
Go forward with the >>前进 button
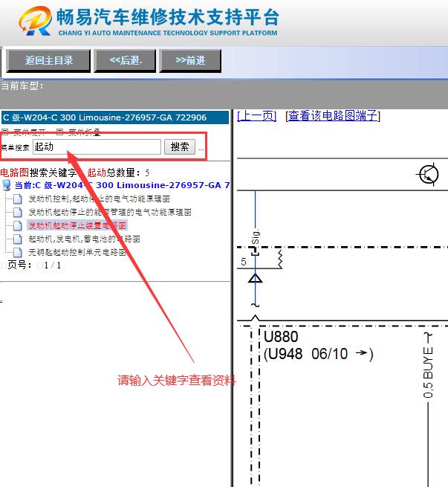(190, 60)
